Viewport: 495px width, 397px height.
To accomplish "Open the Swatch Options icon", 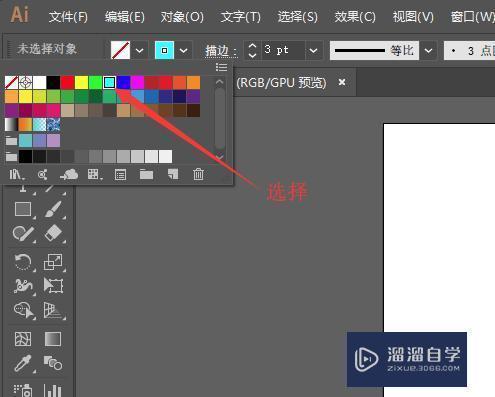I will pyautogui.click(x=120, y=174).
